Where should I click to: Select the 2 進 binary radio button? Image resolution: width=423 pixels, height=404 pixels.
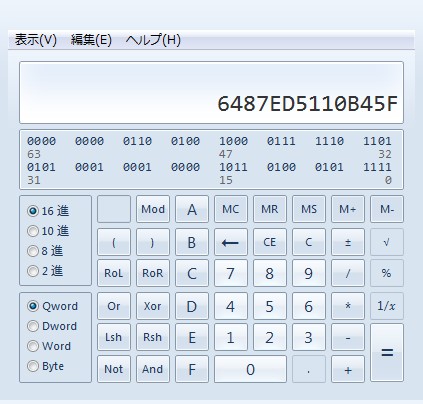pos(33,271)
